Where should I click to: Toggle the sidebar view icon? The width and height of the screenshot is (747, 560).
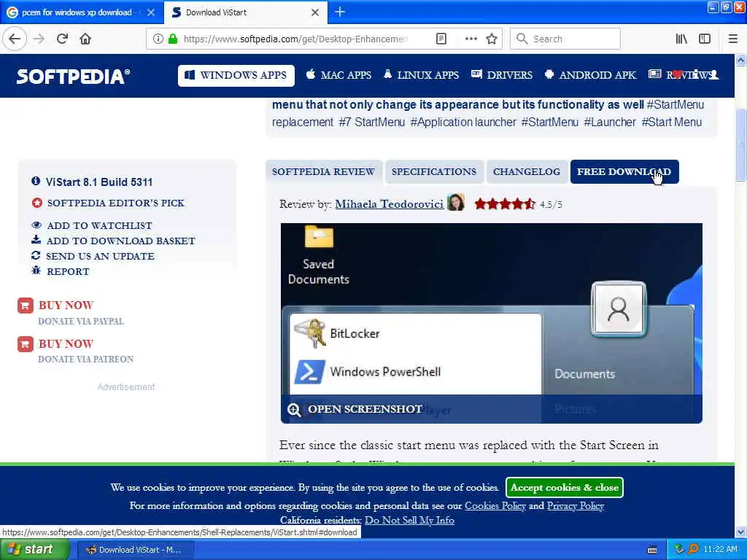tap(705, 39)
